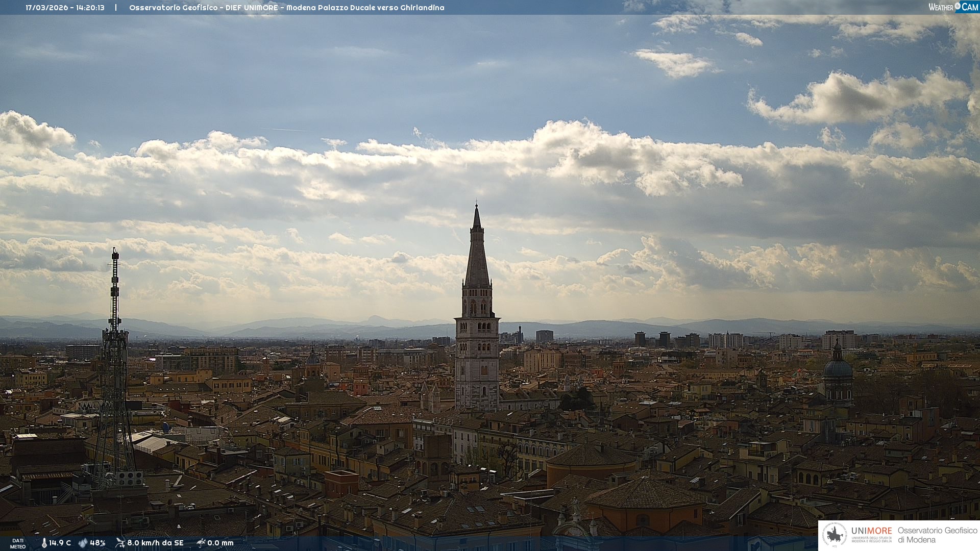Click the wind vane anemometer icon
Image resolution: width=980 pixels, height=551 pixels.
coord(120,543)
